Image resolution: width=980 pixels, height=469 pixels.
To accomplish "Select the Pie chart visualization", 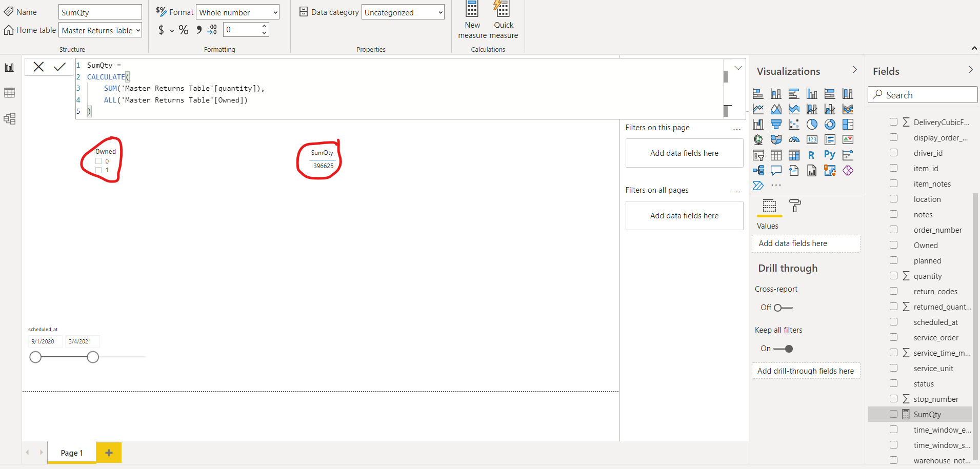I will coord(812,124).
